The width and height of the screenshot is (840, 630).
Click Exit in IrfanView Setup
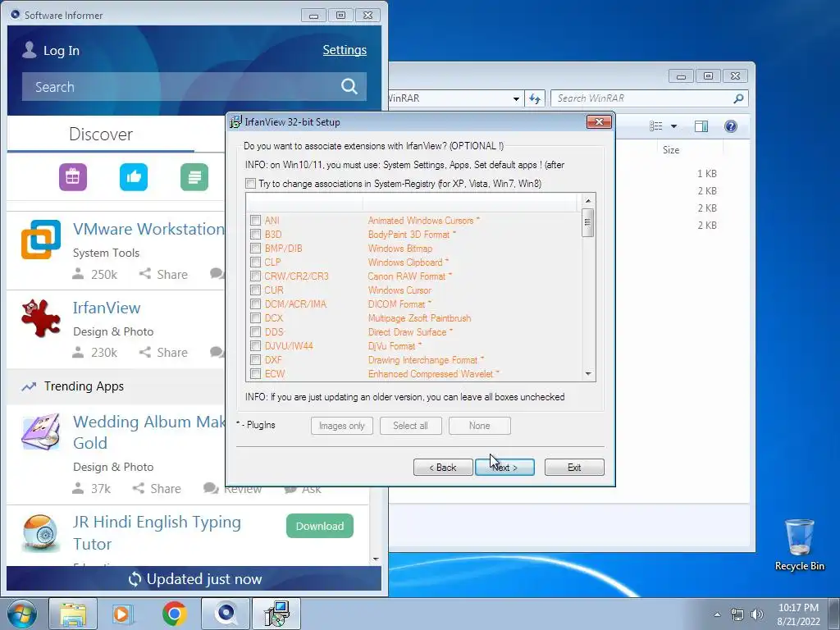pos(574,467)
